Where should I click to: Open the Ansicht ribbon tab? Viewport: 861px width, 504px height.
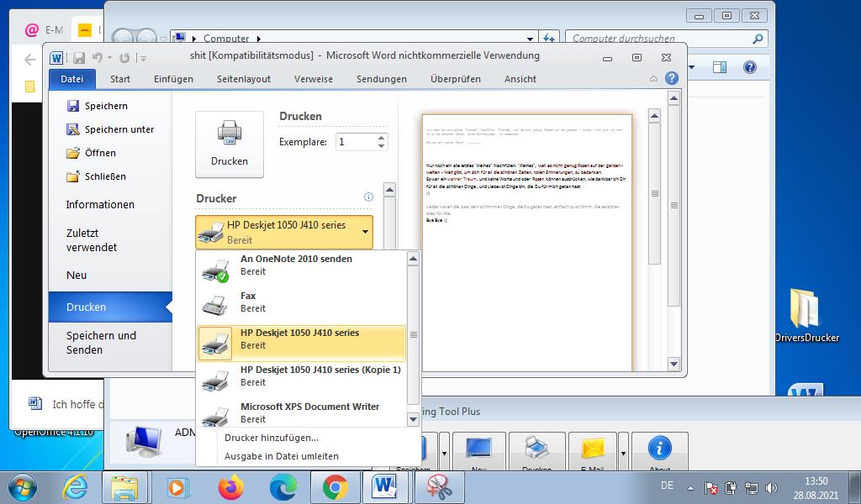click(520, 79)
